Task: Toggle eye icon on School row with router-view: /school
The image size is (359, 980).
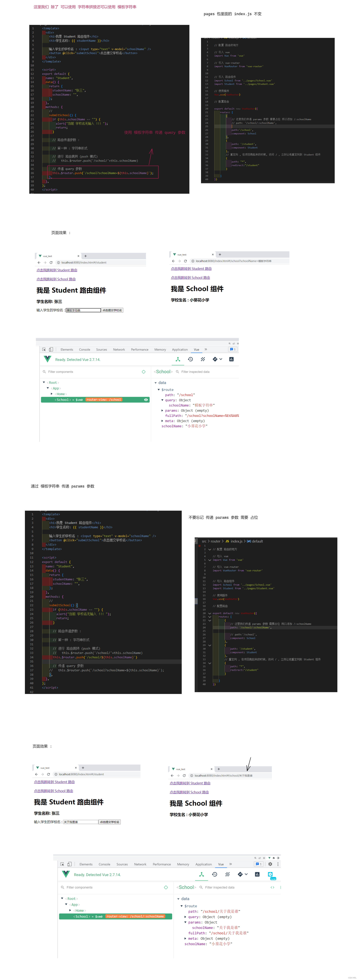Action: coord(146,400)
